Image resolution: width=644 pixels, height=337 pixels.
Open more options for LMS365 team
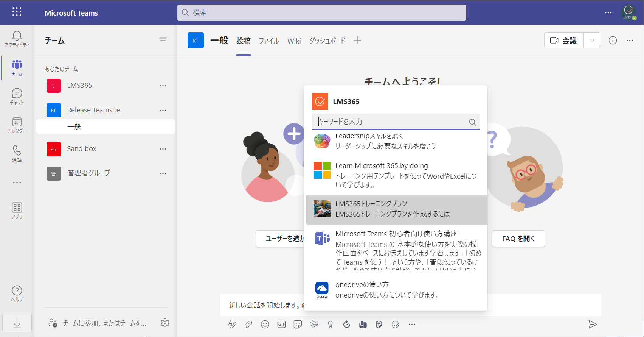pyautogui.click(x=163, y=86)
